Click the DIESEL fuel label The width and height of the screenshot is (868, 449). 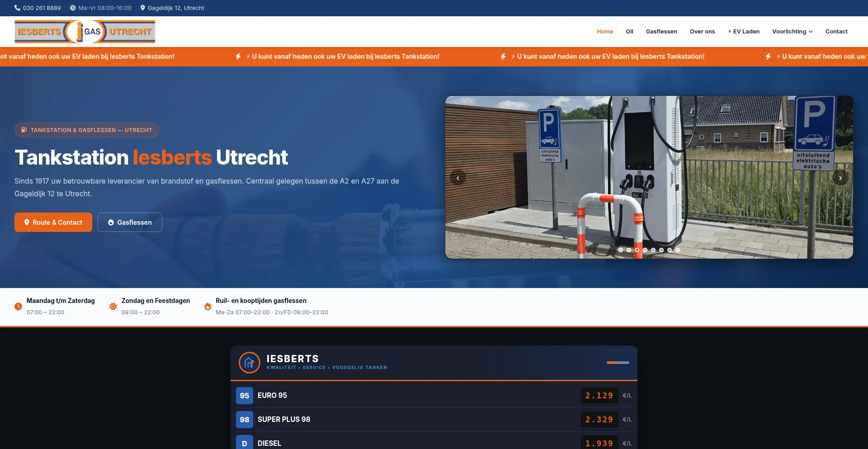269,444
